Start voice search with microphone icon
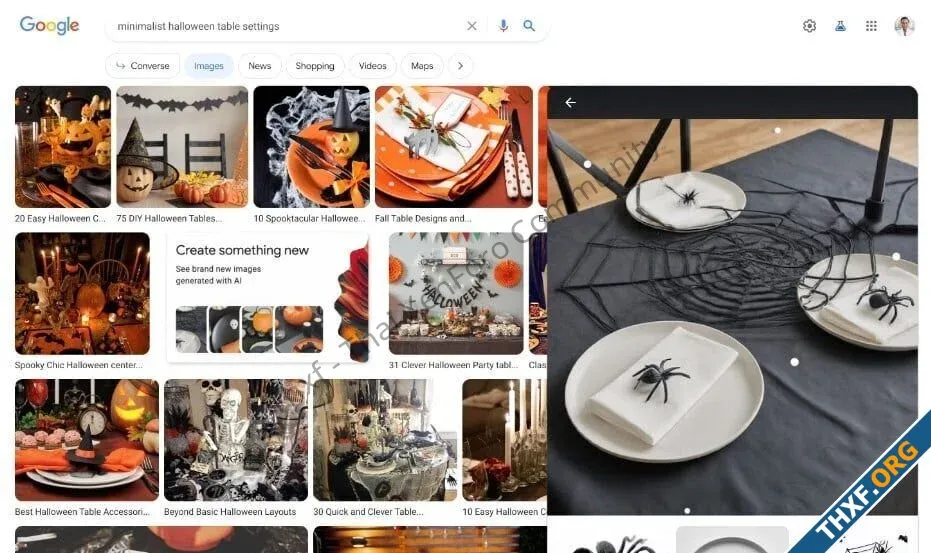This screenshot has width=931, height=553. (x=503, y=26)
